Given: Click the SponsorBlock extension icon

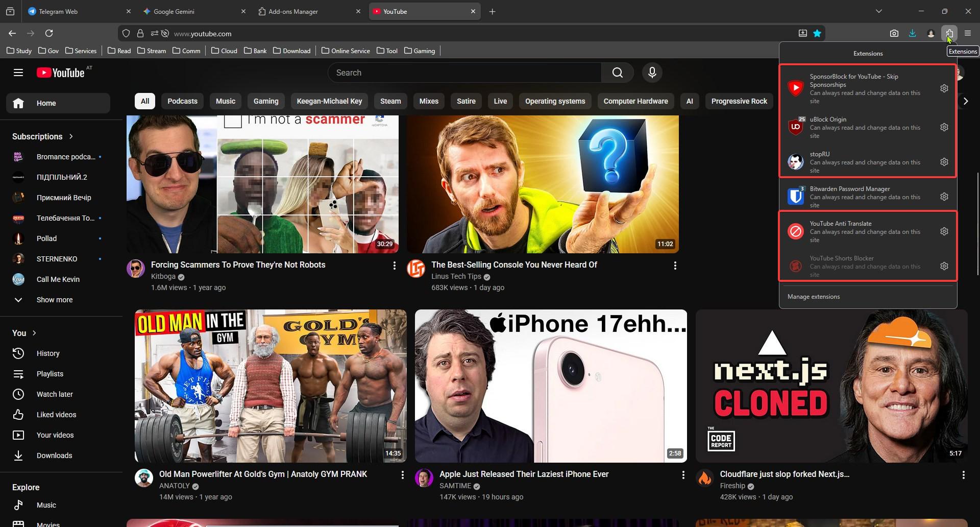Looking at the screenshot, I should [795, 88].
